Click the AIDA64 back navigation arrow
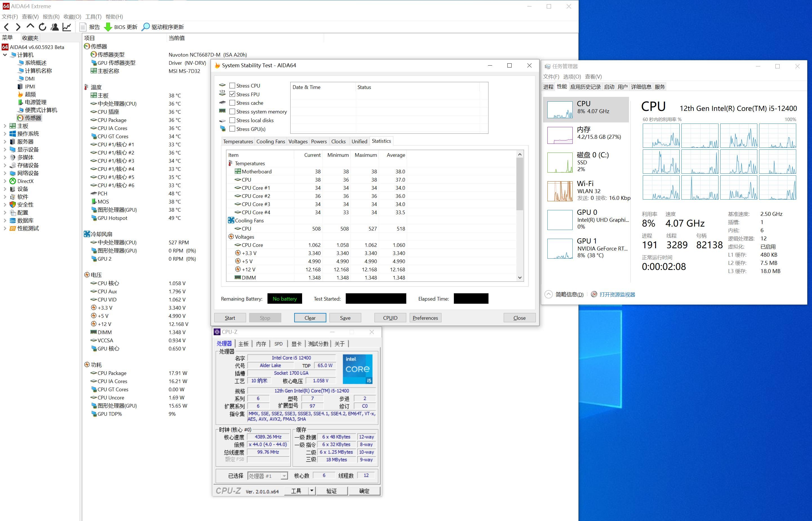The width and height of the screenshot is (812, 521). (x=6, y=27)
